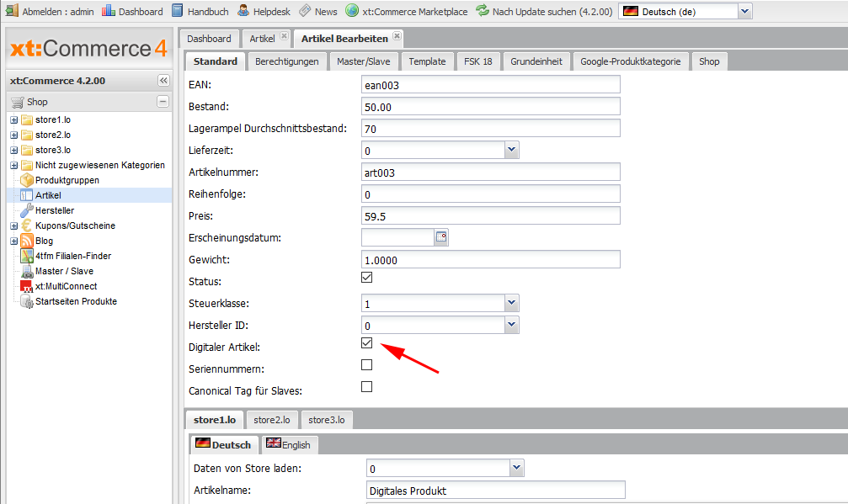848x504 pixels.
Task: Open the Google-Produktkategorie tab
Action: (631, 61)
